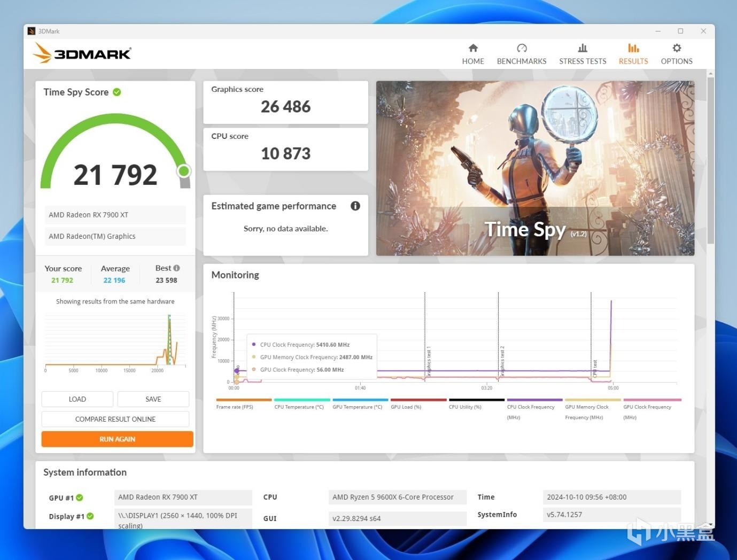Image resolution: width=737 pixels, height=560 pixels.
Task: Click the GPU #1 value AMD Radeon RX 7900 XT
Action: (x=183, y=497)
